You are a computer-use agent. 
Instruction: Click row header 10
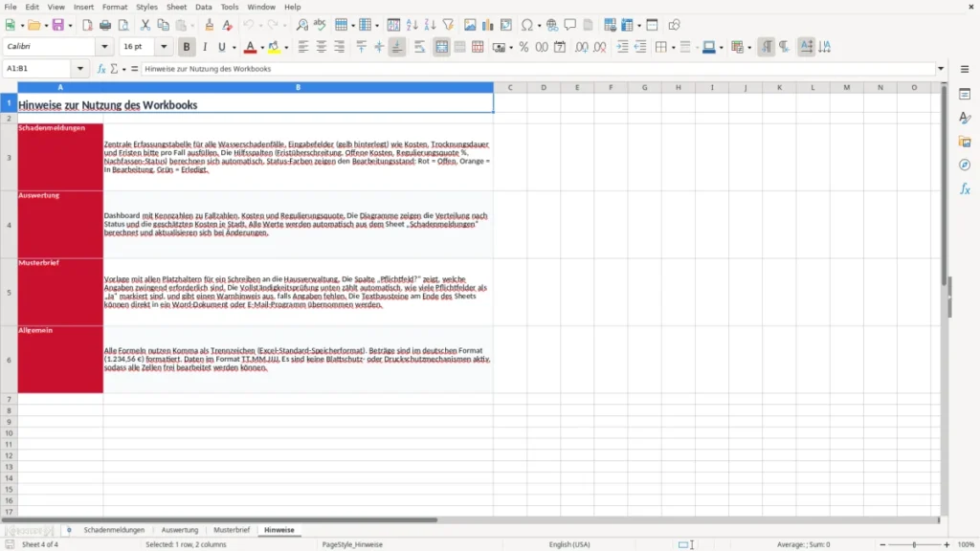tap(9, 433)
